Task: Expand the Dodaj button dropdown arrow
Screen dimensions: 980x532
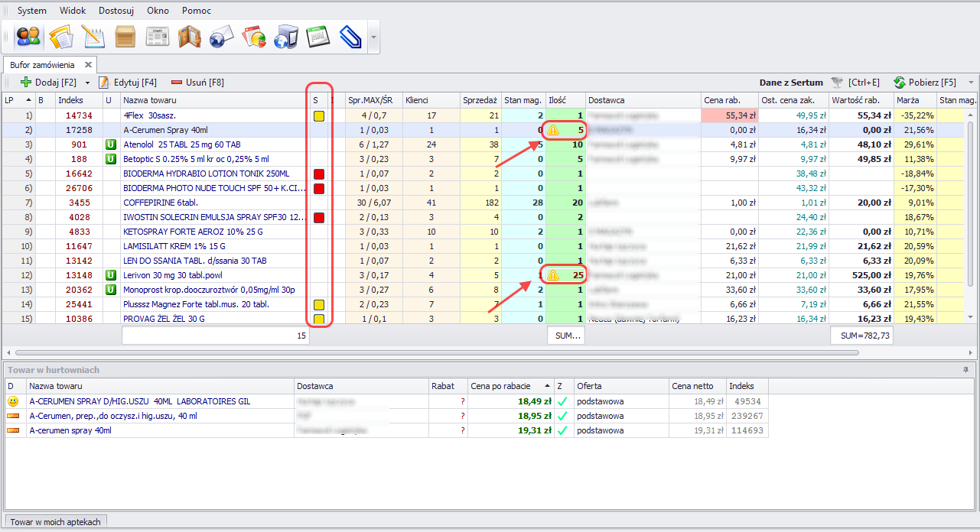Action: tap(87, 83)
